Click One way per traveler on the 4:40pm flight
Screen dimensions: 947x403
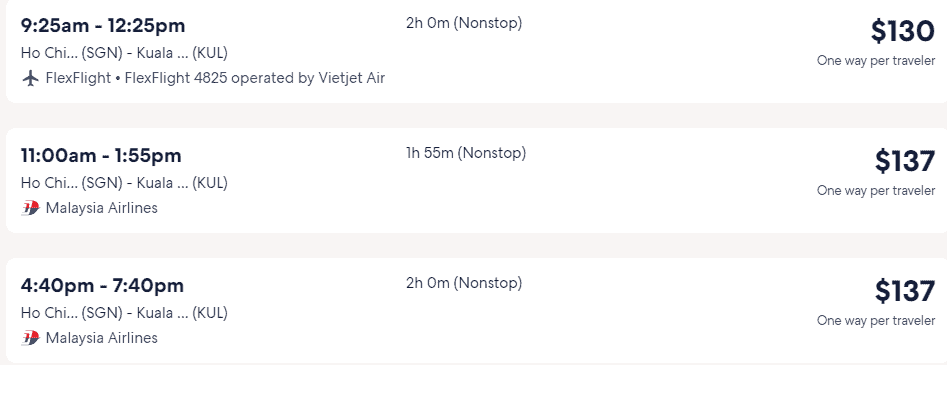(x=876, y=321)
